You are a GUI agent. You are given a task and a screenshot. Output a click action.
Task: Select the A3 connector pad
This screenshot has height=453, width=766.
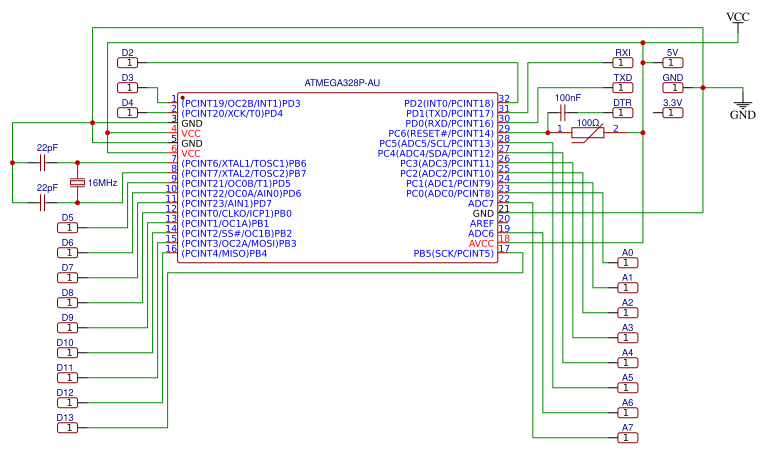click(x=628, y=338)
